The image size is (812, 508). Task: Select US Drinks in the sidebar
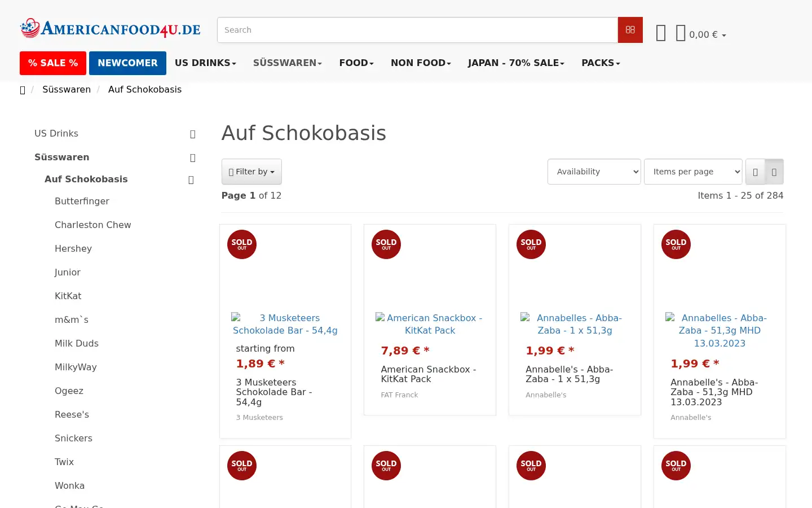tap(56, 134)
